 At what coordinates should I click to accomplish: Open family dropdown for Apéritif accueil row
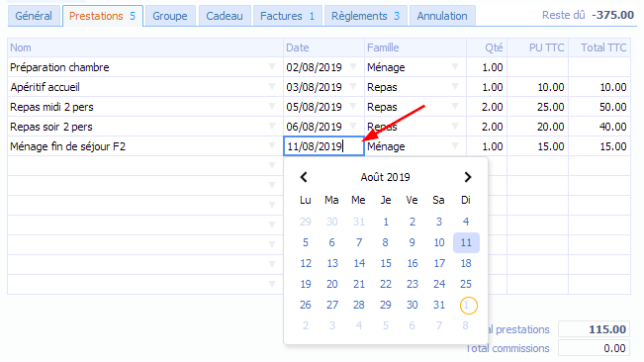(455, 87)
